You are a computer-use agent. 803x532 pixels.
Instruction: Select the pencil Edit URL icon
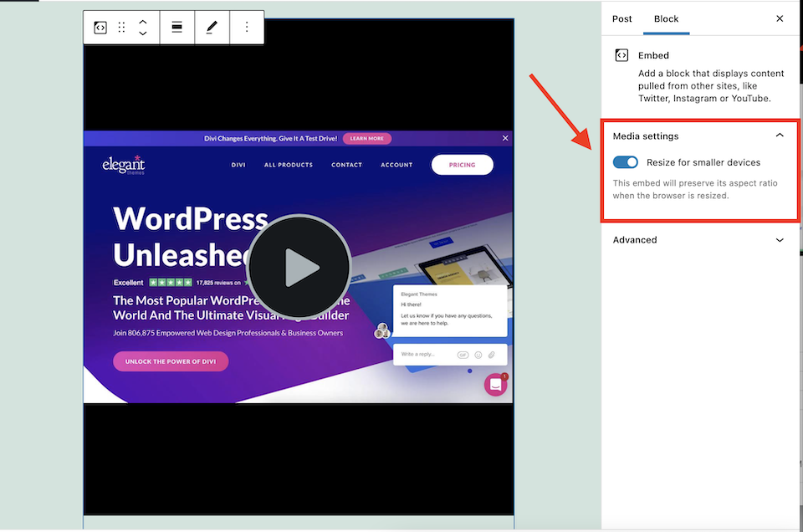[212, 27]
